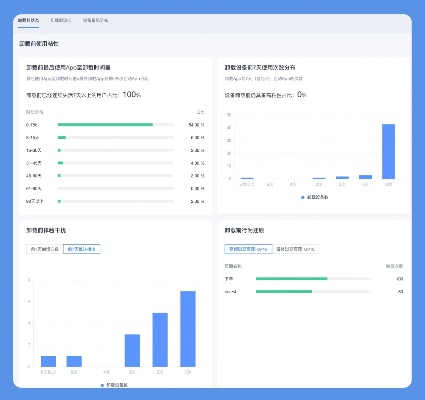Toggle the legend item under top-right chart

click(315, 197)
